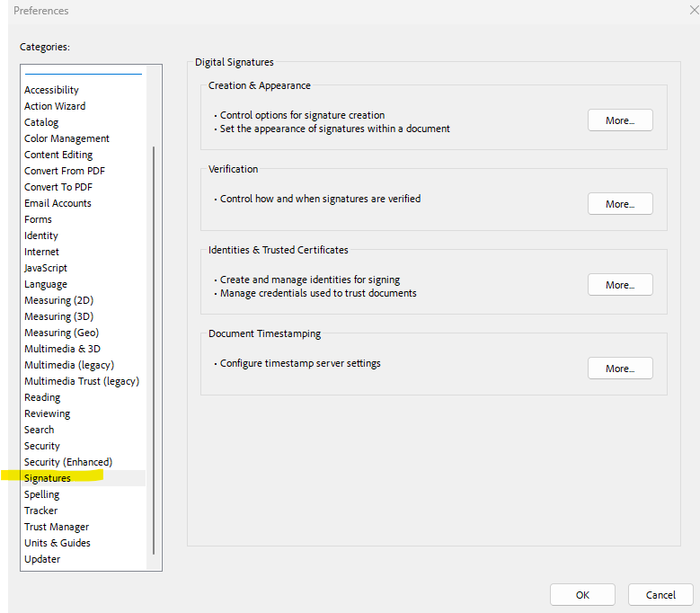Screen dimensions: 700x613
Task: Confirm preferences with OK button
Action: click(582, 594)
